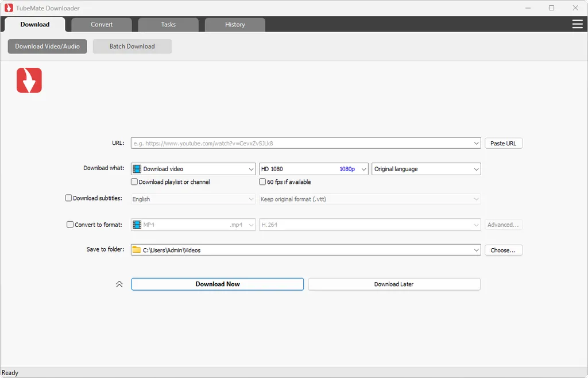
Task: Select the Batch Download mode
Action: pyautogui.click(x=132, y=47)
